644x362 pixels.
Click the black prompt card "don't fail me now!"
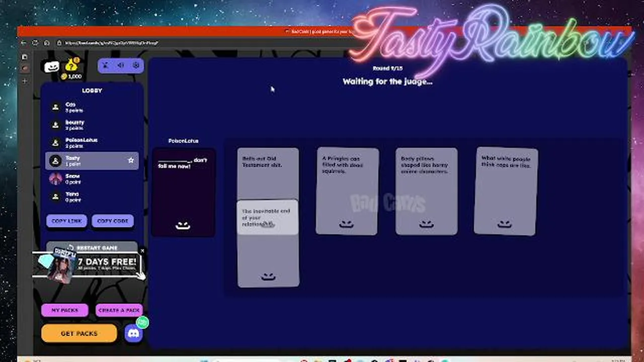(x=183, y=192)
